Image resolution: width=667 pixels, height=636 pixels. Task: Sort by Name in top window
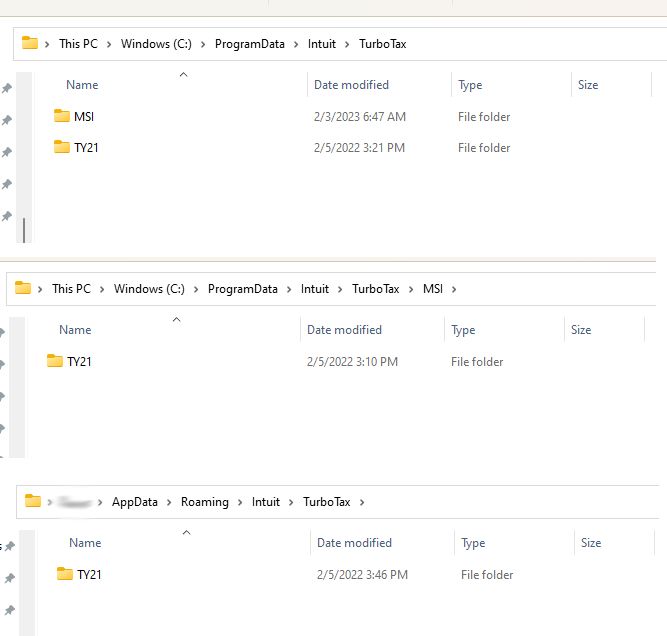click(82, 85)
